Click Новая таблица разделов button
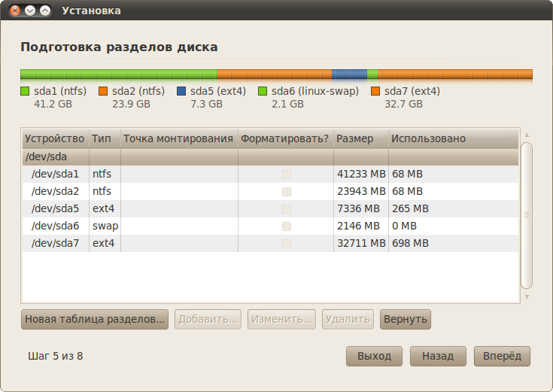 coord(95,319)
